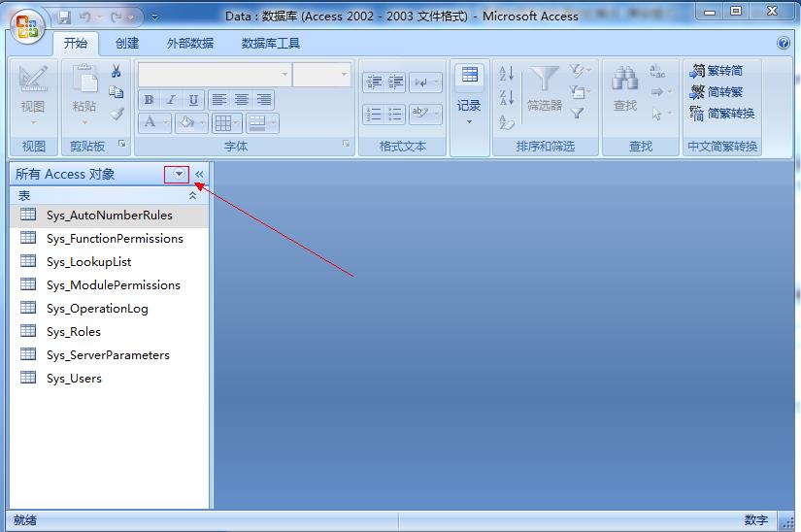Align text left

(x=218, y=100)
